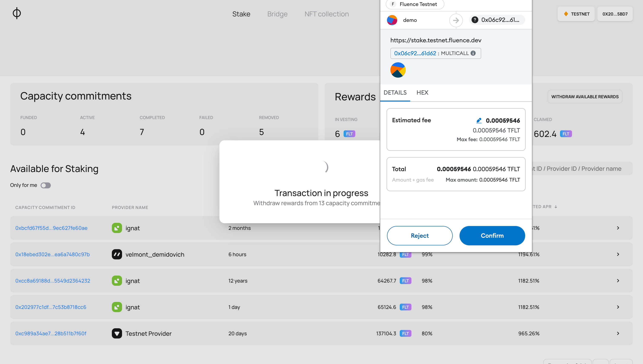
Task: Expand the Testnet Provider row
Action: 618,333
